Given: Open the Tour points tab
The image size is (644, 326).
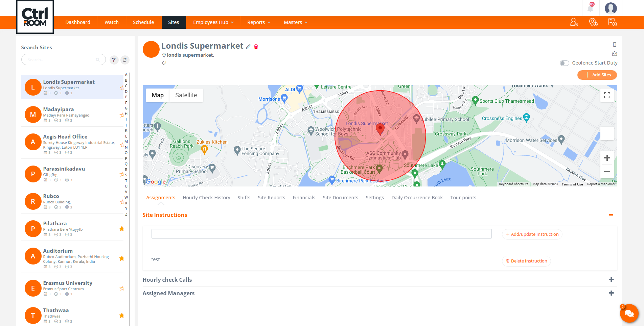Looking at the screenshot, I should click(463, 198).
